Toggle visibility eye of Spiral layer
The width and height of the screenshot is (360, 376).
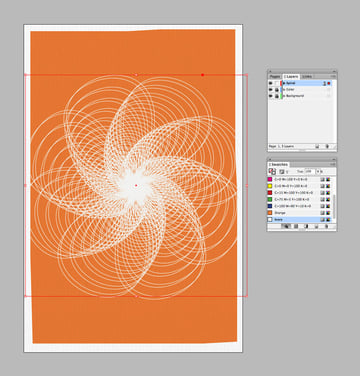(x=271, y=83)
